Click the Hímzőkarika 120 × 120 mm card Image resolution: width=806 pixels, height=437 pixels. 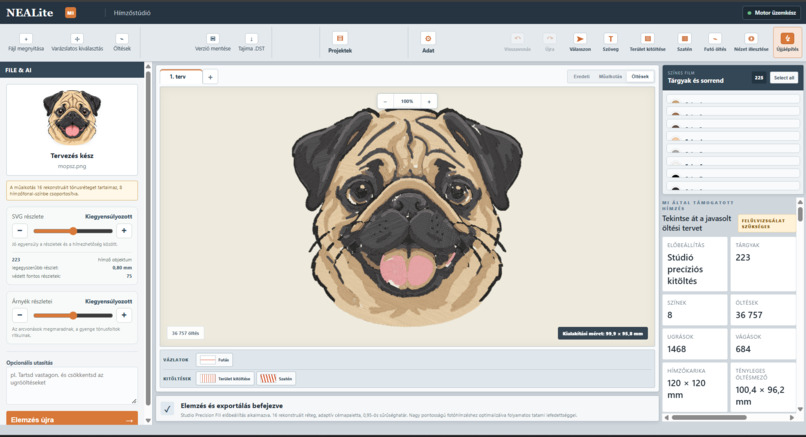(x=695, y=387)
